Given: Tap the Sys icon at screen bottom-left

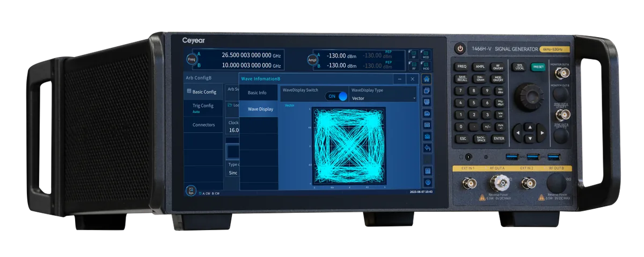Looking at the screenshot, I should click(x=191, y=190).
